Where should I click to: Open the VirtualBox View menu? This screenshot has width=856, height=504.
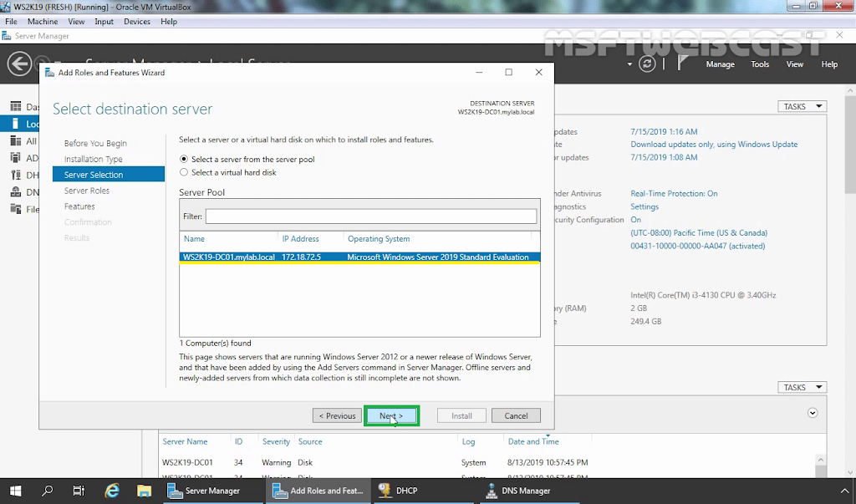pyautogui.click(x=76, y=21)
